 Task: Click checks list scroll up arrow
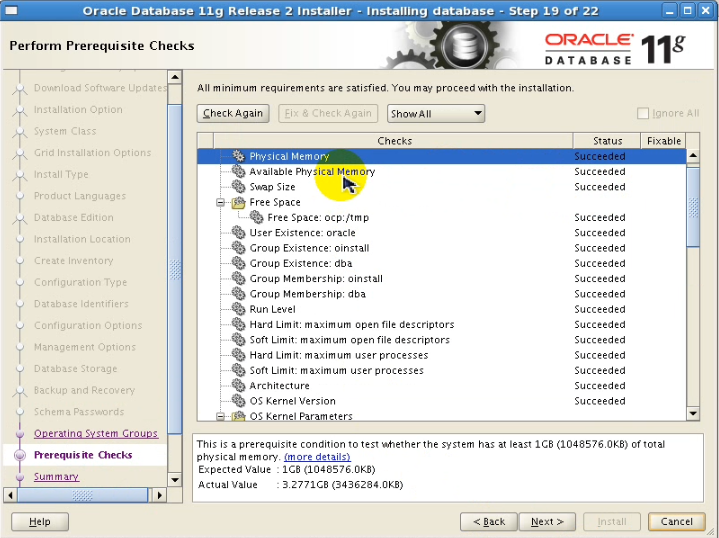tap(693, 156)
